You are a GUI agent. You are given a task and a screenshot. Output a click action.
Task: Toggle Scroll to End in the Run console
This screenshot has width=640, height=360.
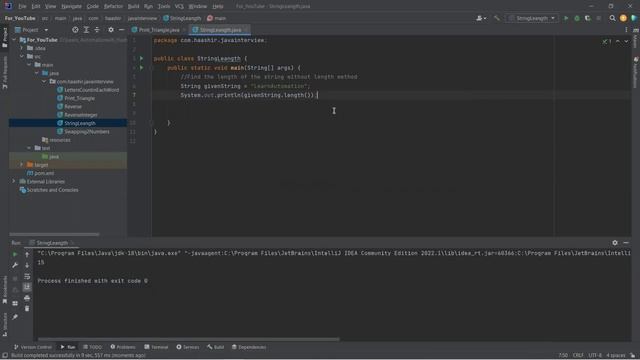click(27, 287)
